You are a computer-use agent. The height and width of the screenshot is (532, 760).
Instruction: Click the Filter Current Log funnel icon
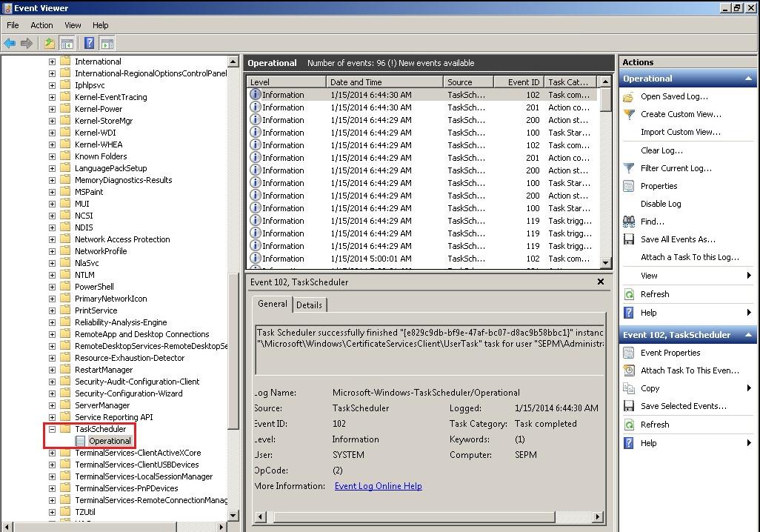tap(629, 168)
